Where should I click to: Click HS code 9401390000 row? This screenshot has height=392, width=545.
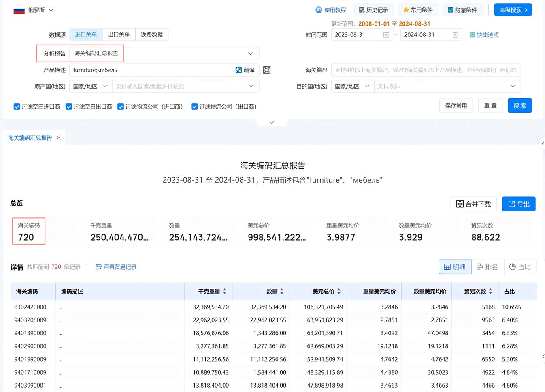(x=274, y=333)
